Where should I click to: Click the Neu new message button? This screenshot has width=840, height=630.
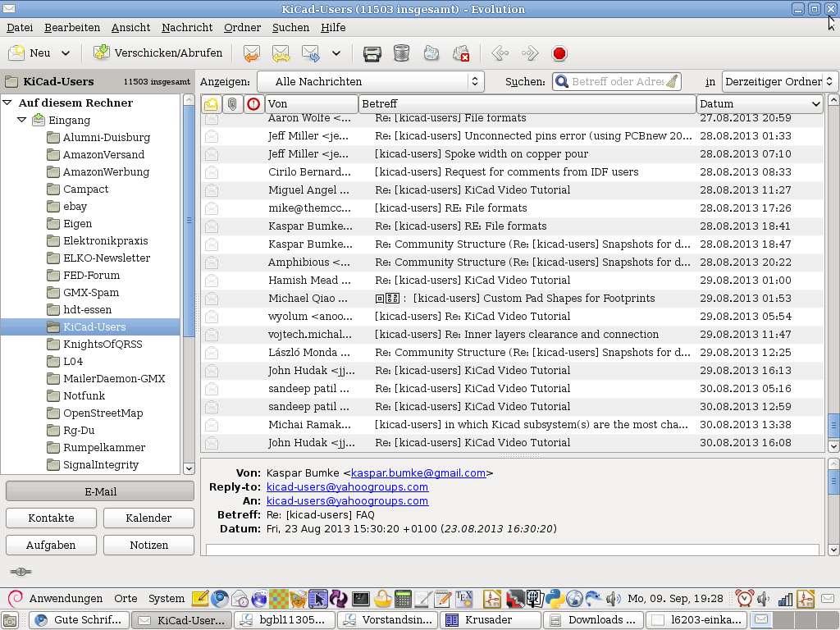[x=30, y=53]
